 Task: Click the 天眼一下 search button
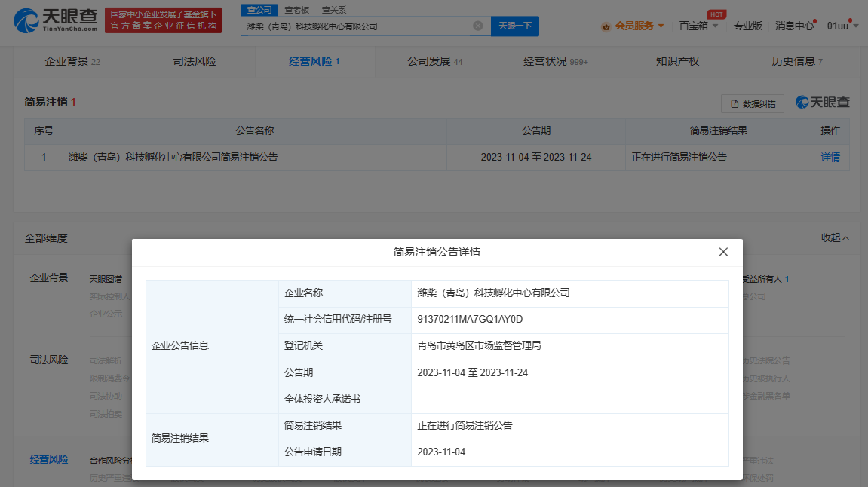pyautogui.click(x=515, y=26)
